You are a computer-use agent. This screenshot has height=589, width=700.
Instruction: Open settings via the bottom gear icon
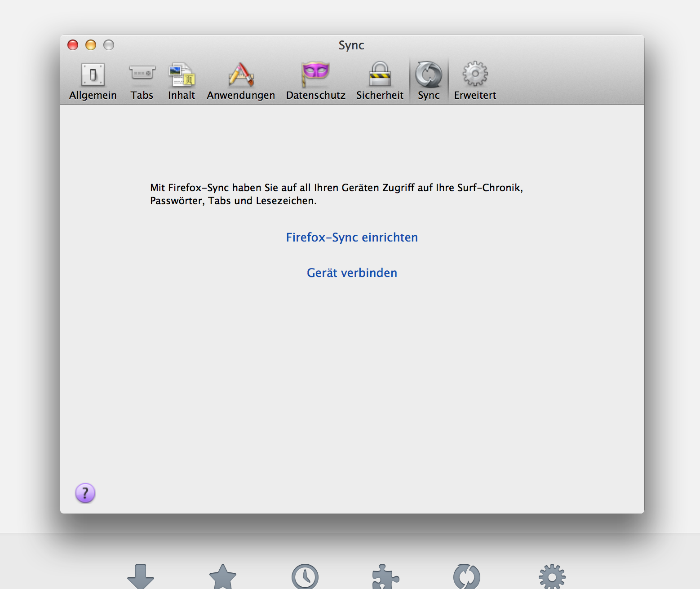click(552, 576)
